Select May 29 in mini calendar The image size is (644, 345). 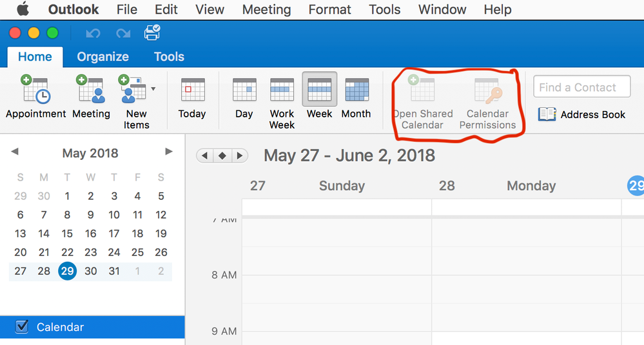(x=67, y=271)
